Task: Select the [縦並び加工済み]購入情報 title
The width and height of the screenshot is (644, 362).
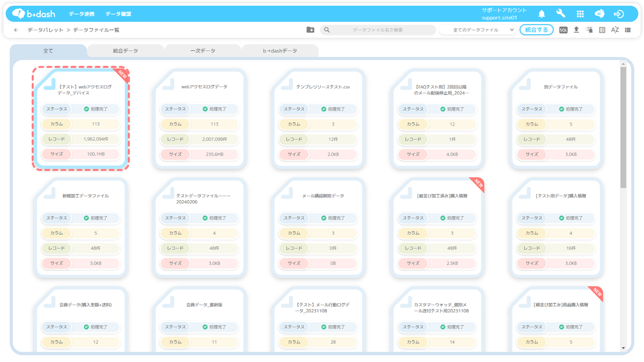Action: tap(442, 196)
